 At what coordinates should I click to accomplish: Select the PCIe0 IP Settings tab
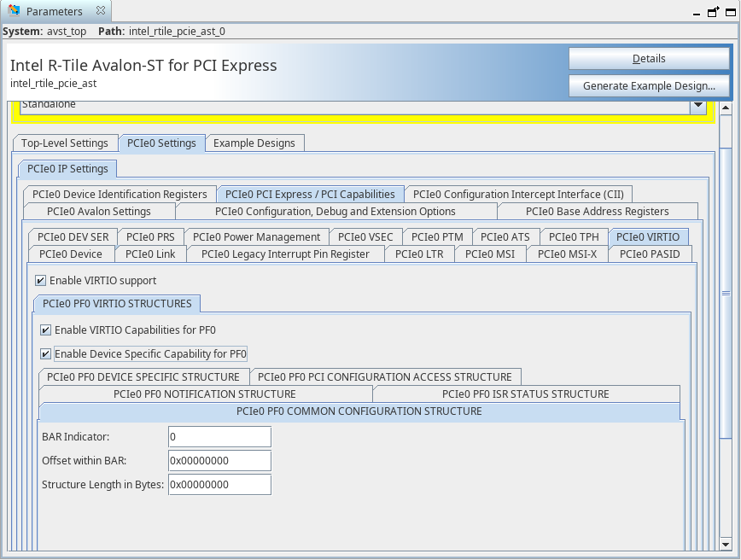[67, 169]
